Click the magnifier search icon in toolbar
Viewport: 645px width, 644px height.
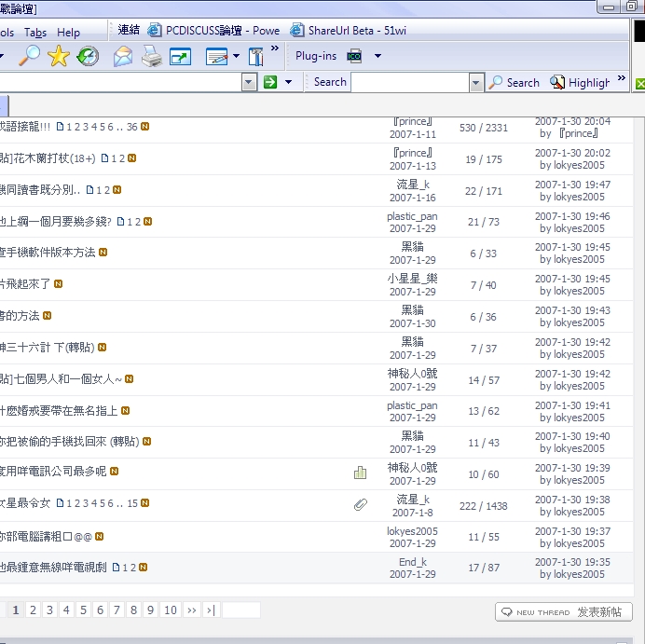tap(29, 56)
